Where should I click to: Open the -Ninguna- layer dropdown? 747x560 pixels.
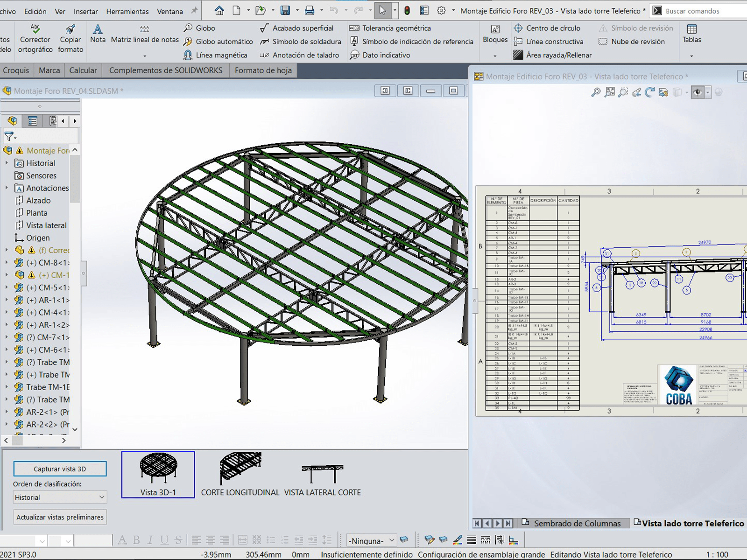click(x=372, y=540)
